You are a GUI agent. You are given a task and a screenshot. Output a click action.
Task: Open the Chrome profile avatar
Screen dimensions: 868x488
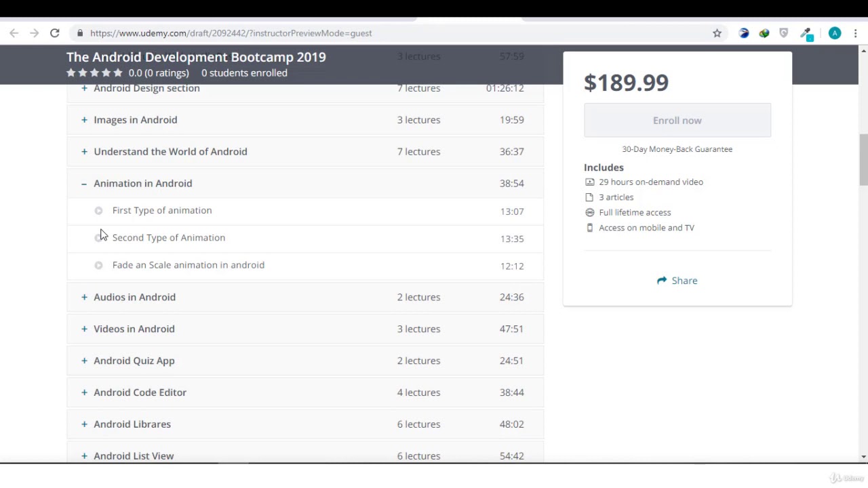[835, 33]
